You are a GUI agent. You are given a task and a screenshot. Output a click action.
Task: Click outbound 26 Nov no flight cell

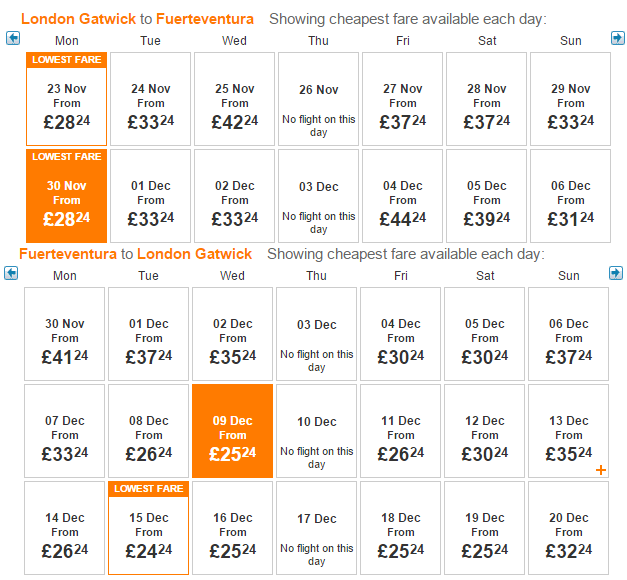point(318,99)
